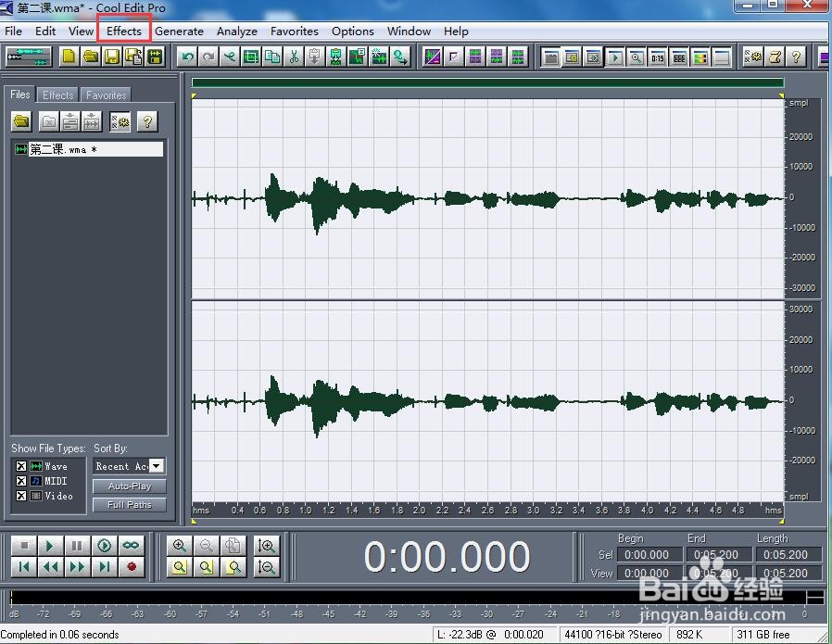This screenshot has width=832, height=644.
Task: Play to end using circled play button
Action: [104, 546]
